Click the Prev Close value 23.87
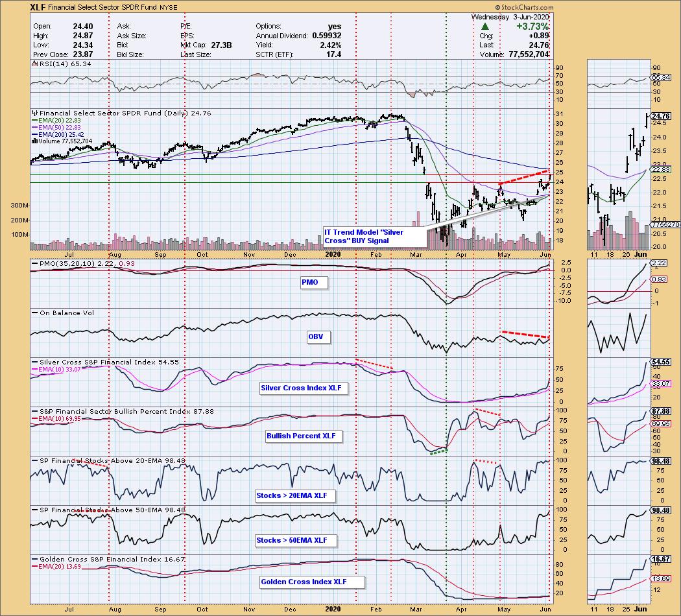 pos(82,54)
